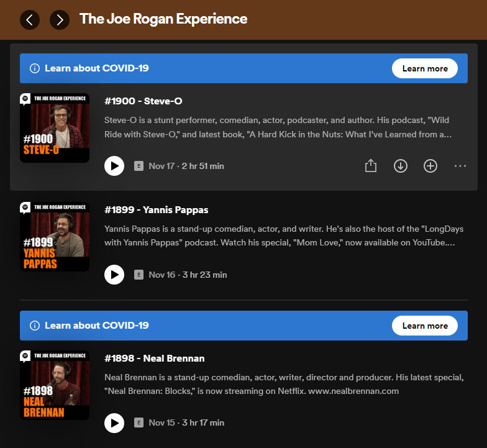This screenshot has height=448, width=487.
Task: Click explicit badge on Yannis Pappas episode
Action: pyautogui.click(x=139, y=275)
